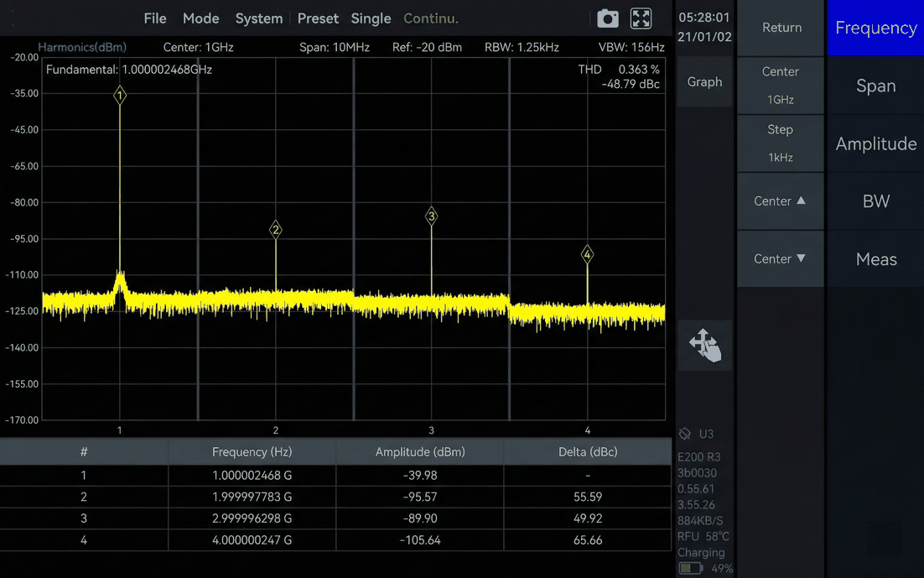
Task: Select amplitude cell -39.98
Action: coord(420,476)
